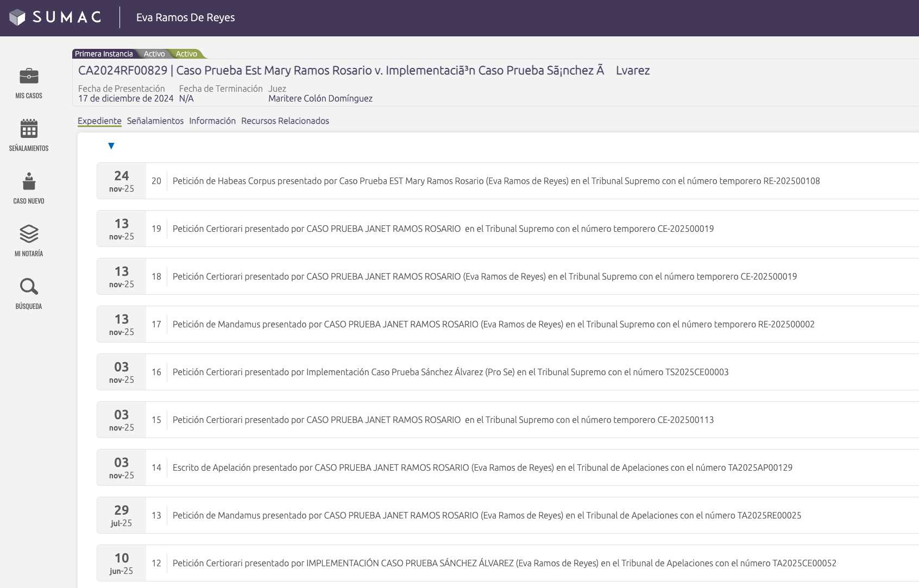Screen dimensions: 919x588
Task: Open entry 14 Escrito de Apelación
Action: (x=482, y=467)
